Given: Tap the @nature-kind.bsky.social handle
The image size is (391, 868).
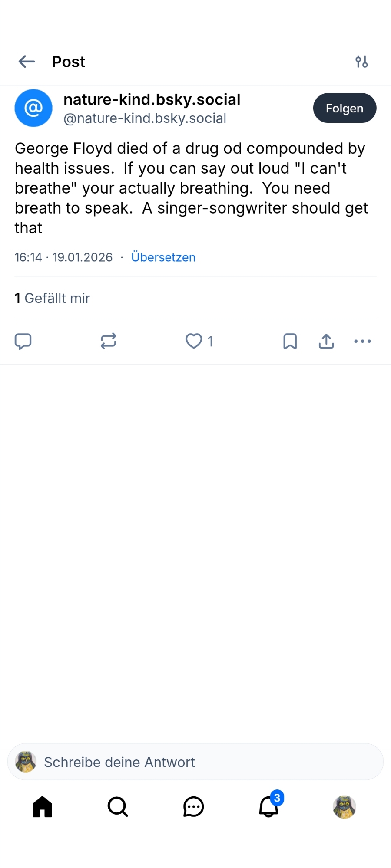Looking at the screenshot, I should (145, 118).
